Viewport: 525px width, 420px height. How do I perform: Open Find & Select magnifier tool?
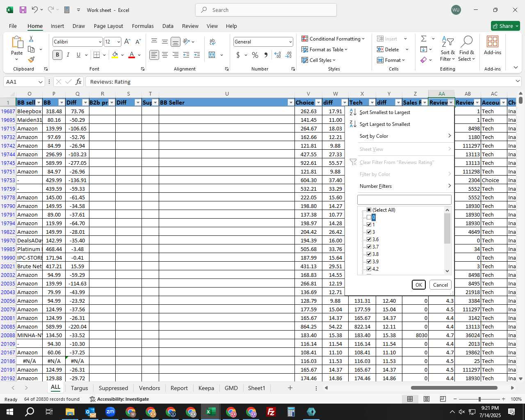pyautogui.click(x=467, y=49)
